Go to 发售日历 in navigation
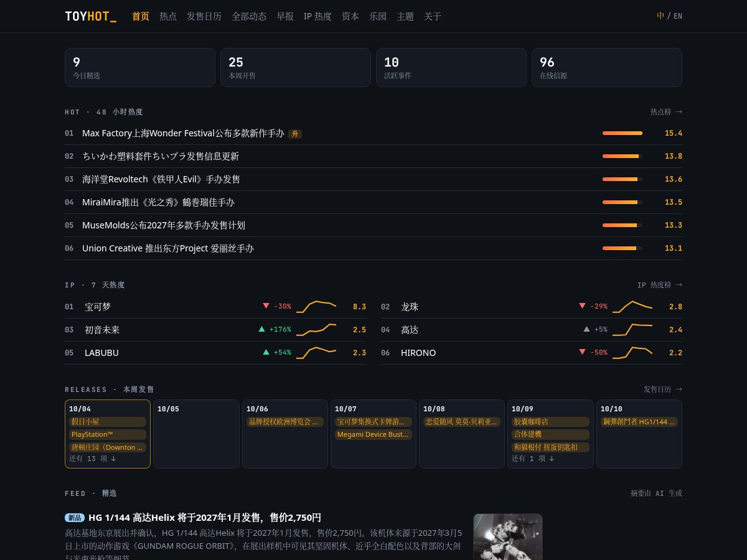The image size is (747, 560). pyautogui.click(x=204, y=16)
